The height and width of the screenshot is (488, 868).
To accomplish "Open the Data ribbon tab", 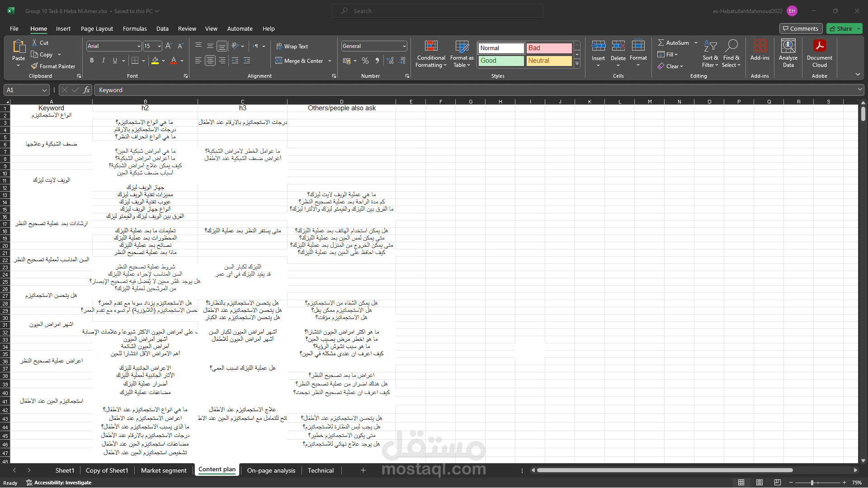I will [x=162, y=28].
